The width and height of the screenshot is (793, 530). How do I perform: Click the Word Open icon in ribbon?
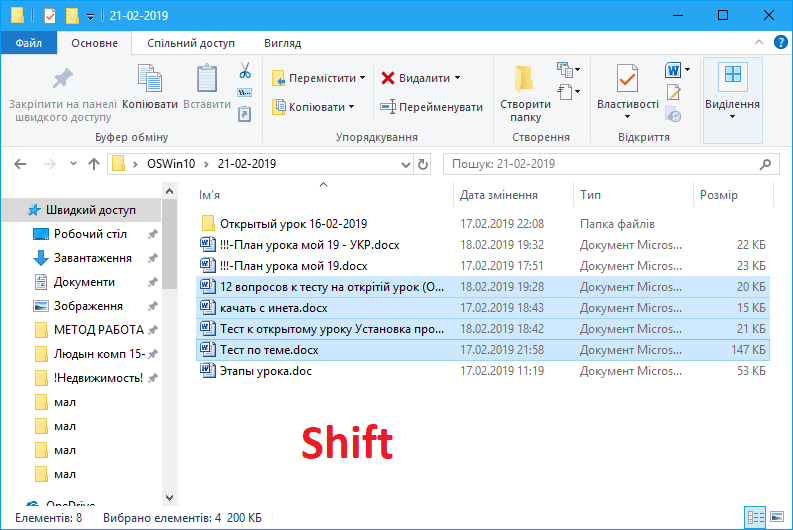coord(673,70)
